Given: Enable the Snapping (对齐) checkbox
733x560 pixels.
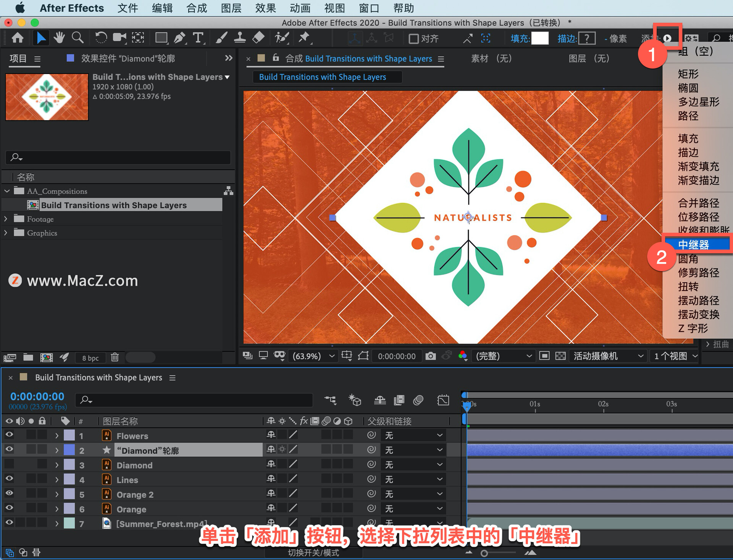Looking at the screenshot, I should point(413,39).
